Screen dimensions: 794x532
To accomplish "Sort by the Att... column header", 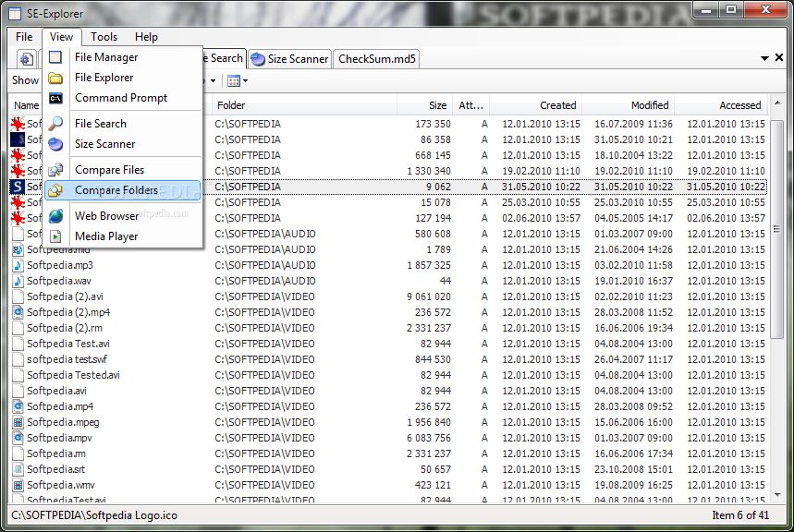I will coord(470,105).
